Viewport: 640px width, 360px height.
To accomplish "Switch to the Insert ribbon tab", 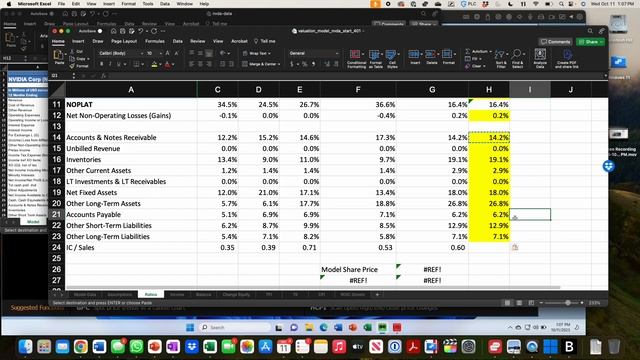I will click(78, 41).
